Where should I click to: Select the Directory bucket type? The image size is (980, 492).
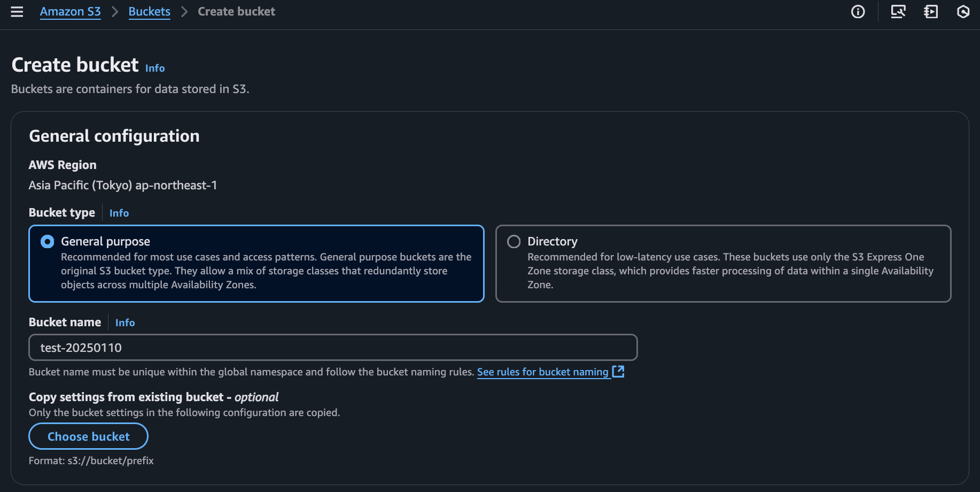pos(514,241)
